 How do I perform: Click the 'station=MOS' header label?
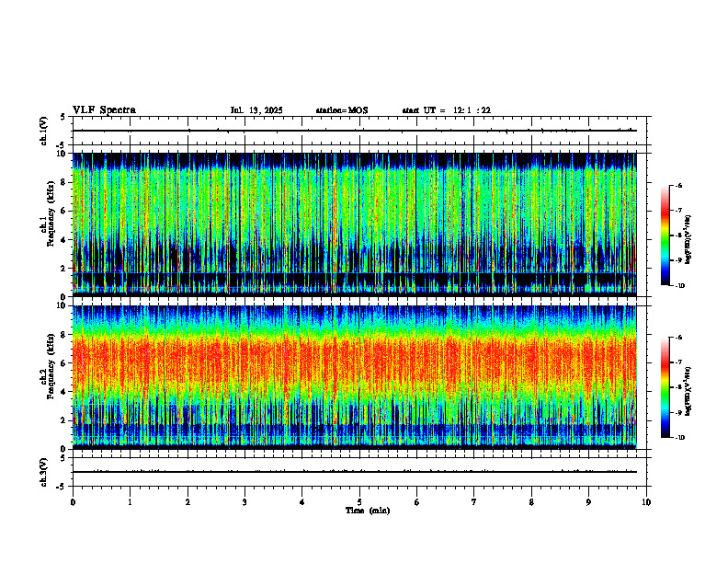pos(342,110)
